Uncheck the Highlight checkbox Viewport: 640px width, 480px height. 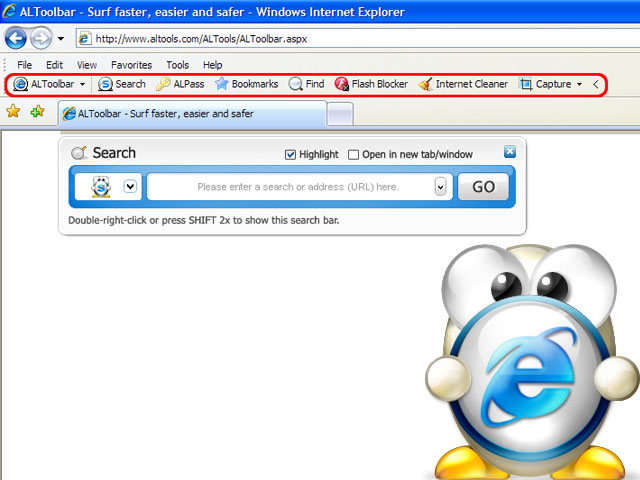[290, 154]
